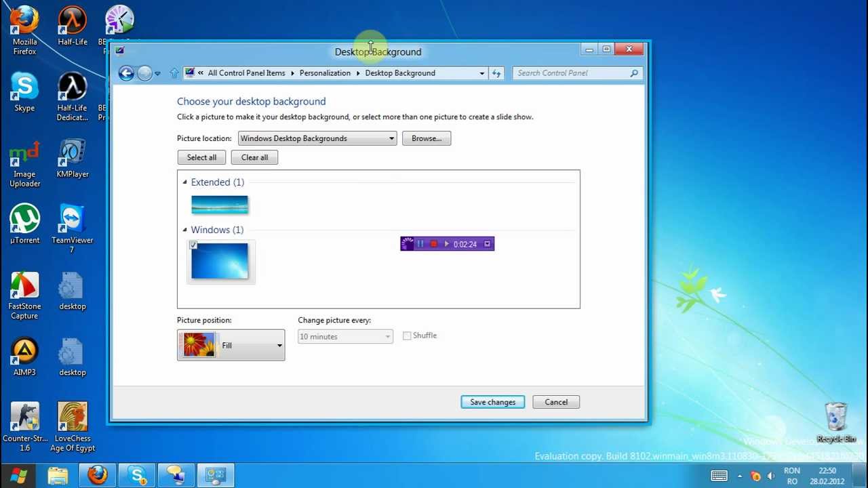Click the Refresh button in address bar

496,73
